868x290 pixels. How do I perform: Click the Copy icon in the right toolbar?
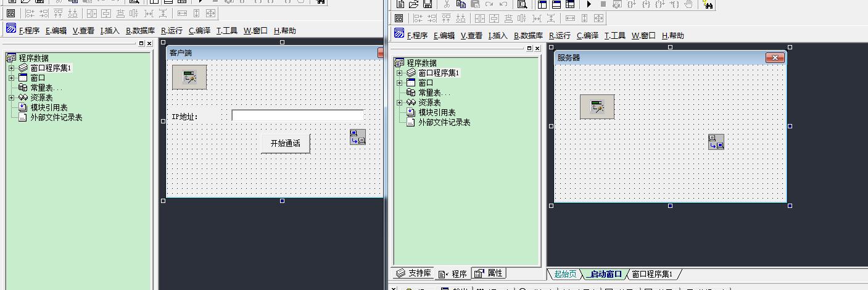pyautogui.click(x=461, y=4)
